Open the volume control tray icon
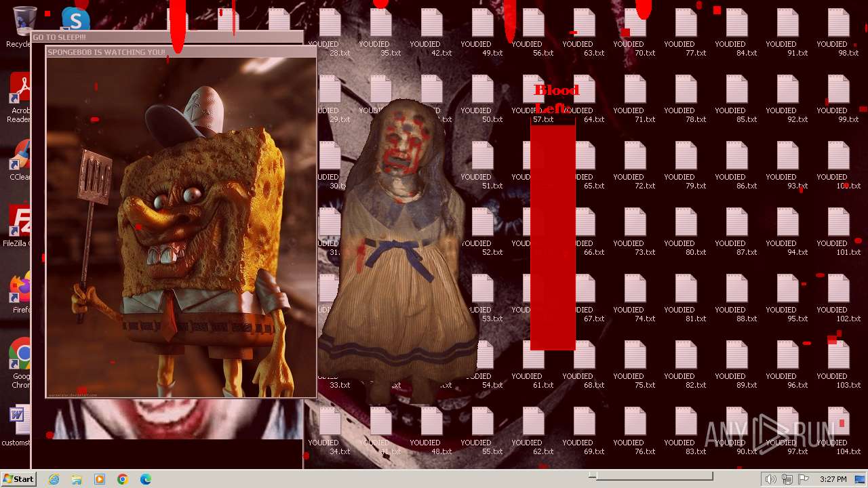 coord(770,479)
